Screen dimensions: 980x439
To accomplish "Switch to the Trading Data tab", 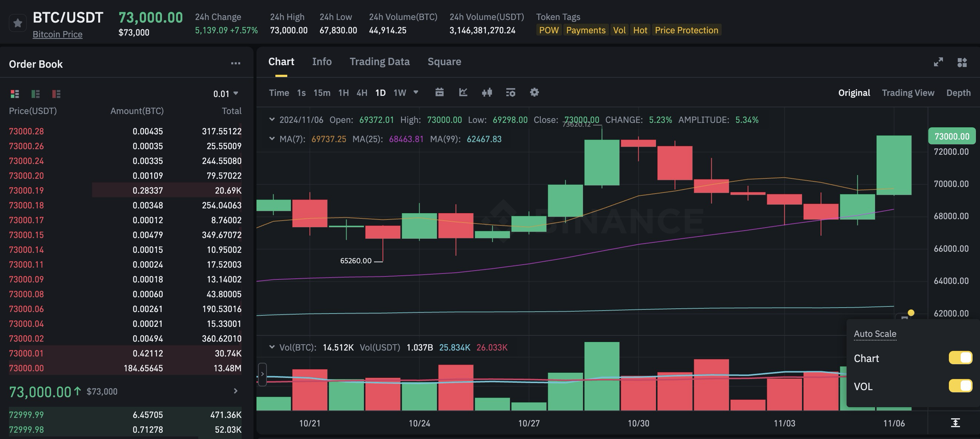I will (x=379, y=61).
